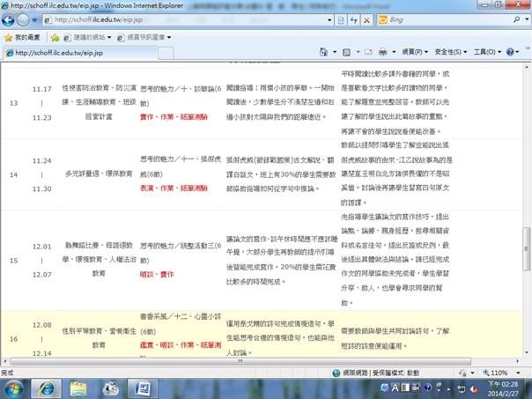
Task: Open Windows Explorer folder on taskbar
Action: [x=79, y=388]
